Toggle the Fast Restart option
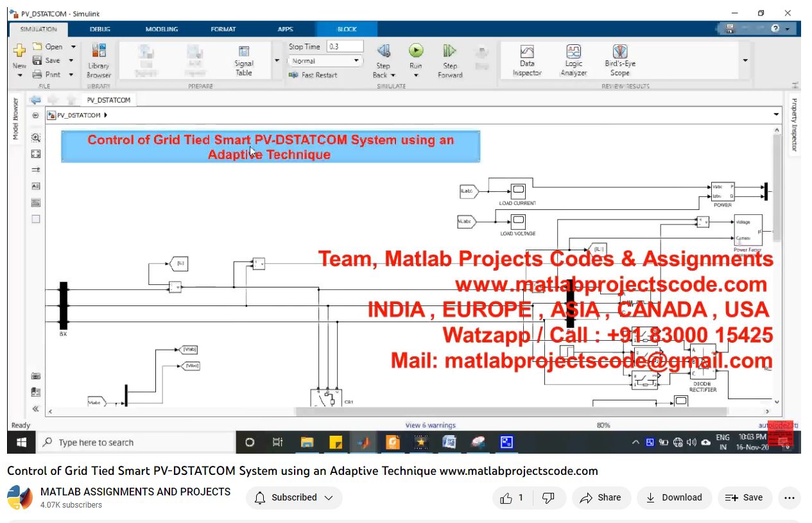 (x=313, y=75)
